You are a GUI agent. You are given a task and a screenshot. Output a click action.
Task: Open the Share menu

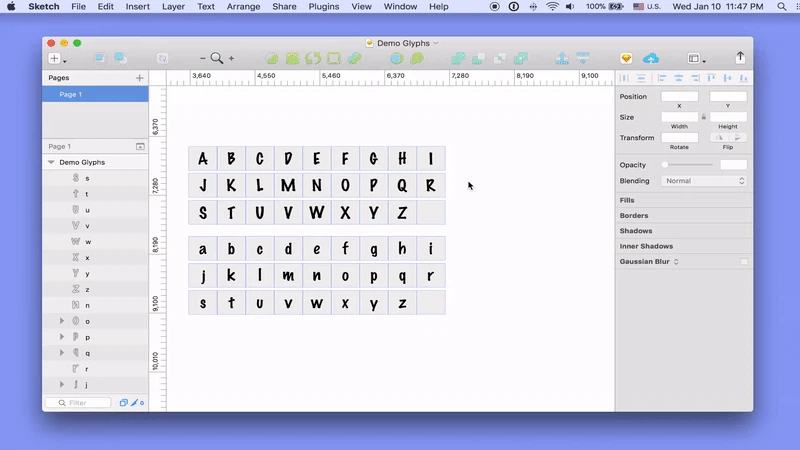click(x=284, y=7)
